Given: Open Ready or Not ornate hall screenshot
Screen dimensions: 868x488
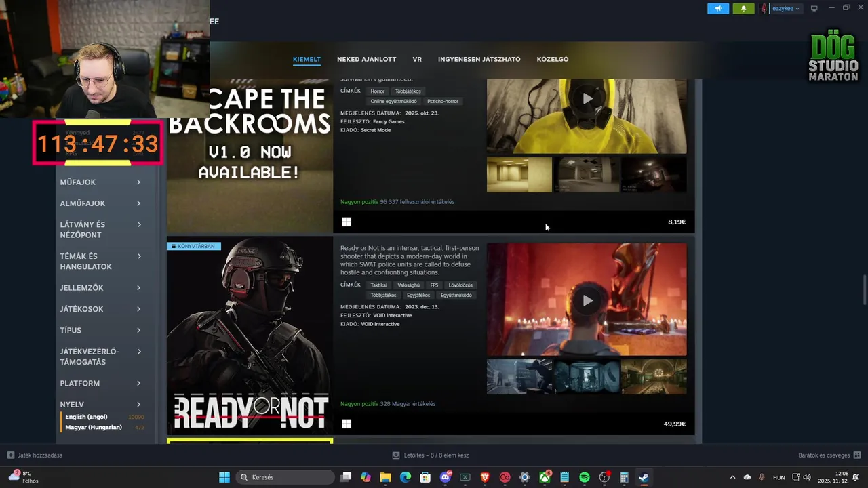Looking at the screenshot, I should 654,377.
